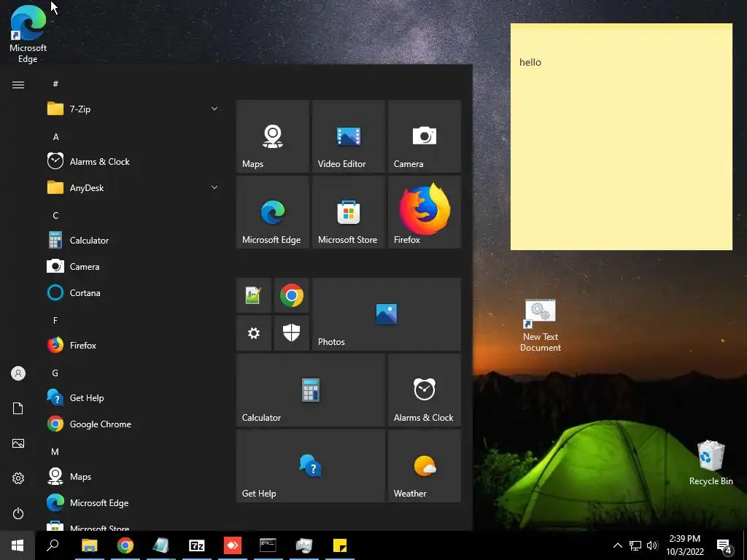This screenshot has height=560, width=747.
Task: Open the network status tray icon
Action: click(635, 545)
